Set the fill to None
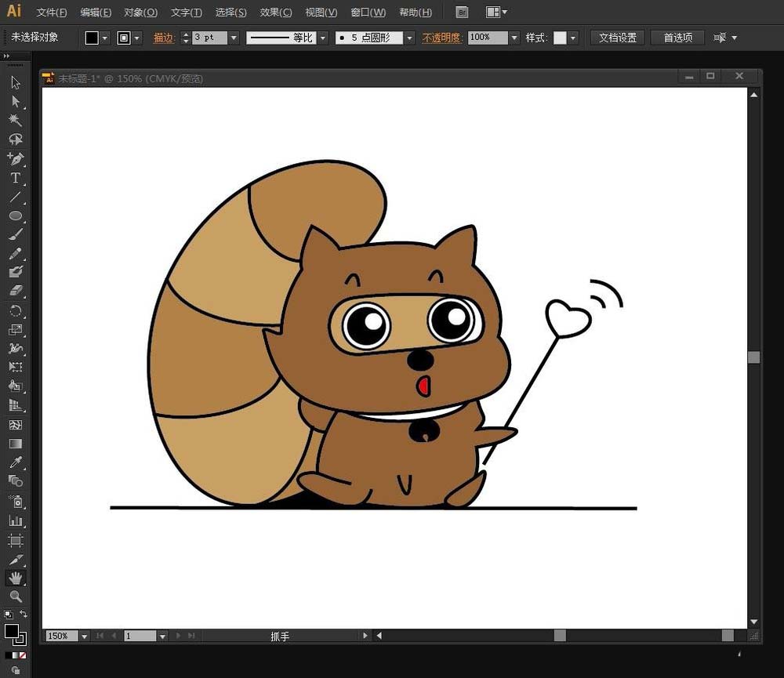This screenshot has height=678, width=784. [x=23, y=654]
